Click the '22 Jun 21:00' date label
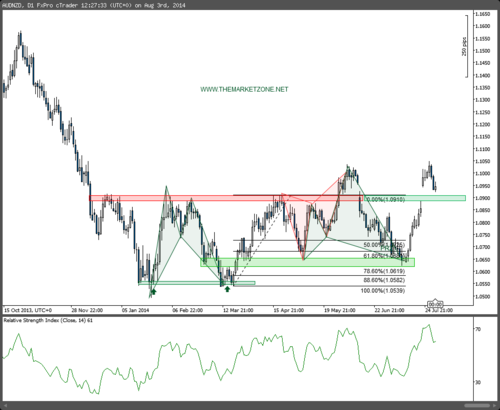 coord(389,310)
